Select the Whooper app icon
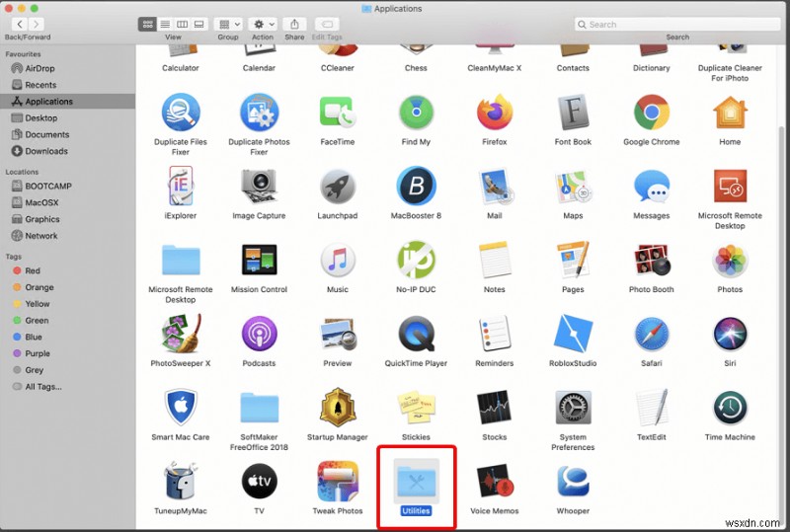 pos(573,481)
